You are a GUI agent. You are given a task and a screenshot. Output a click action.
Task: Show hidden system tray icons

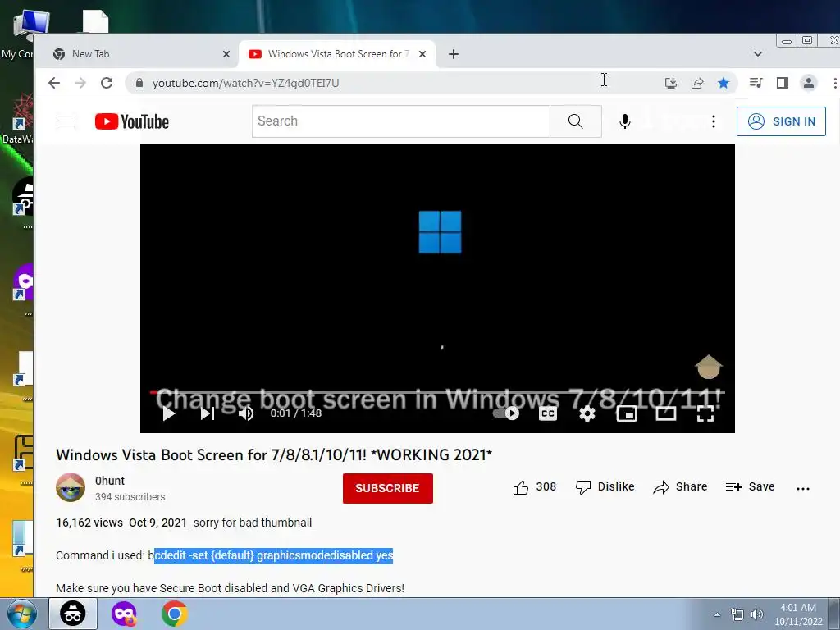click(x=717, y=614)
